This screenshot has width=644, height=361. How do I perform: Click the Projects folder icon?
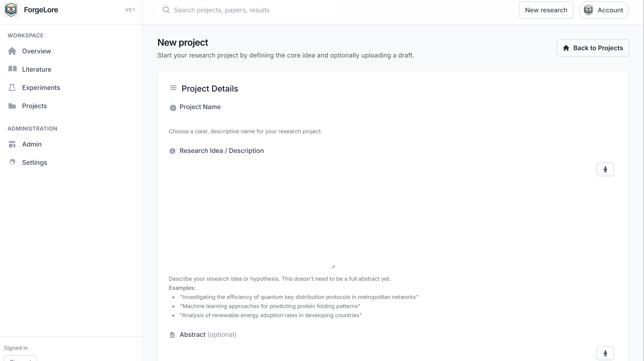click(x=12, y=106)
